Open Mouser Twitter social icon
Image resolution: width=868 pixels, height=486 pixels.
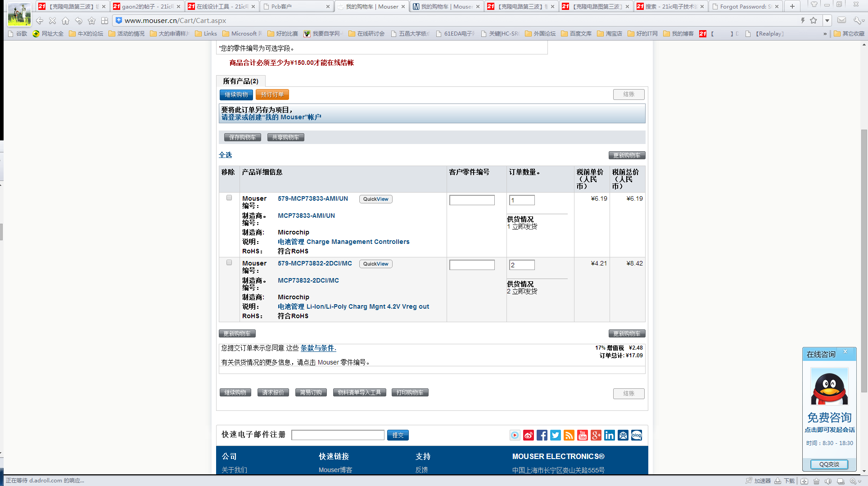(x=556, y=435)
